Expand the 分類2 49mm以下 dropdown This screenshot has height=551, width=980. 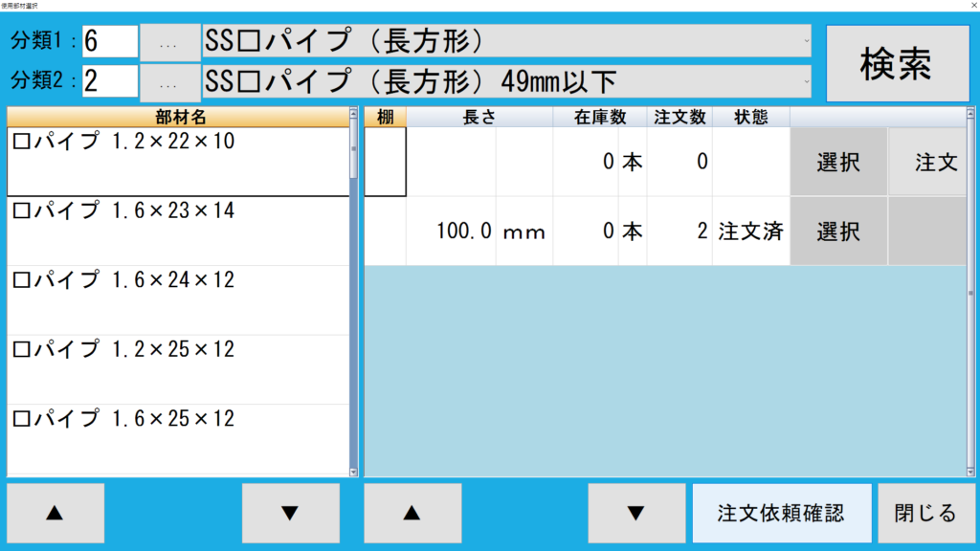(506, 81)
